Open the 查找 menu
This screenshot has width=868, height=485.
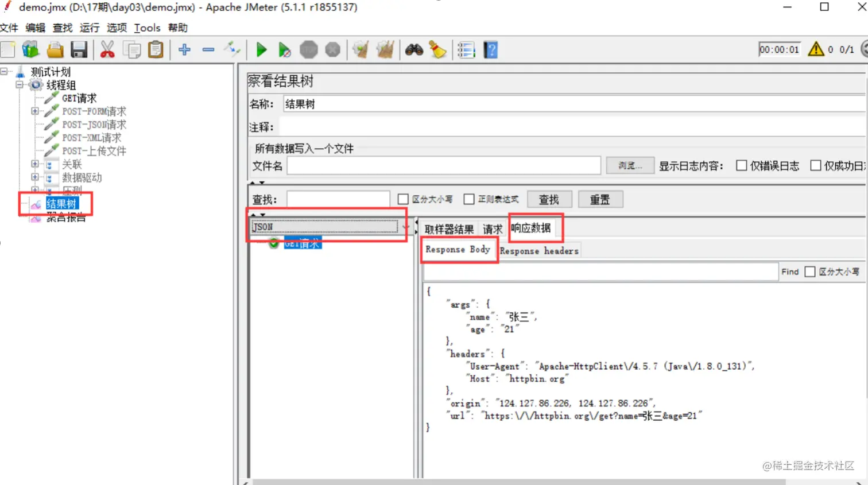[63, 28]
